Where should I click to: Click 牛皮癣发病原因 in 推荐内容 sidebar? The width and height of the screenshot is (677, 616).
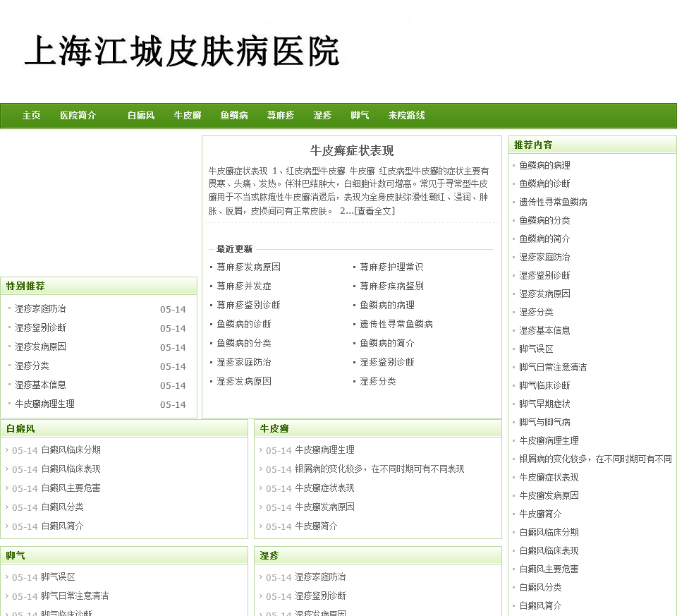549,495
